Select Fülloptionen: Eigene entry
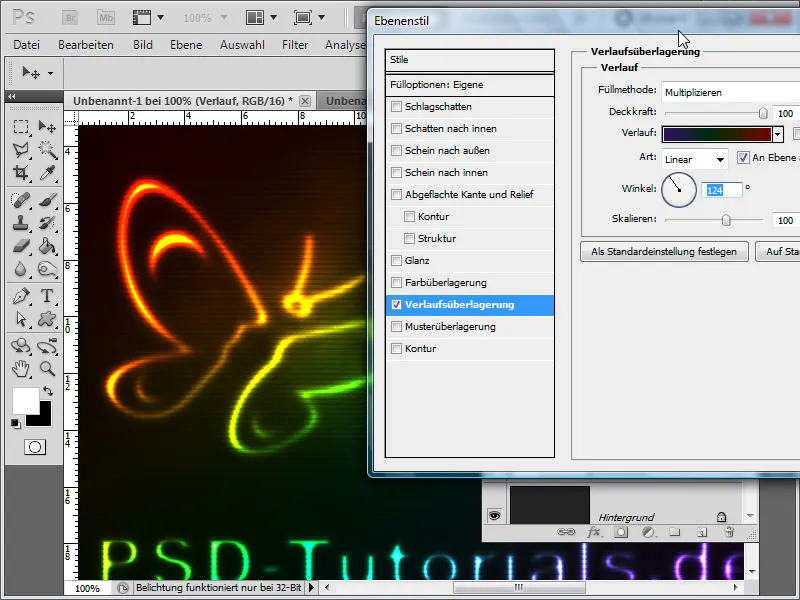The image size is (800, 600). coord(469,85)
